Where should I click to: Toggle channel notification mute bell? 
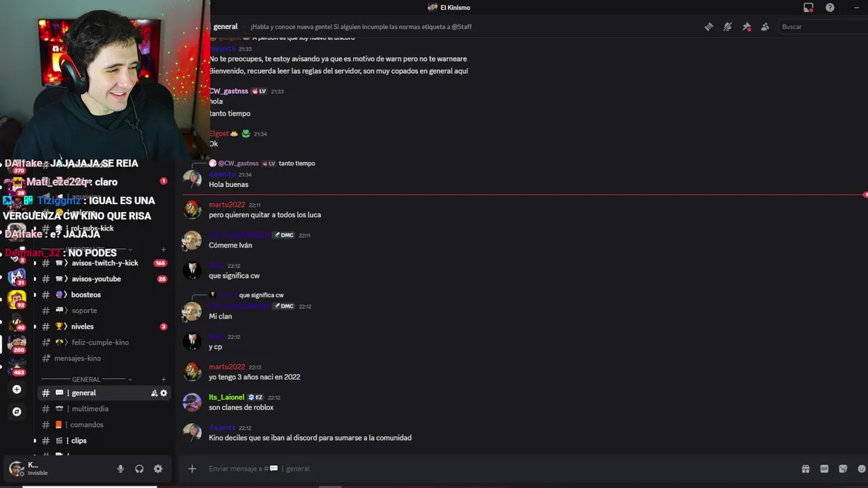coord(728,27)
